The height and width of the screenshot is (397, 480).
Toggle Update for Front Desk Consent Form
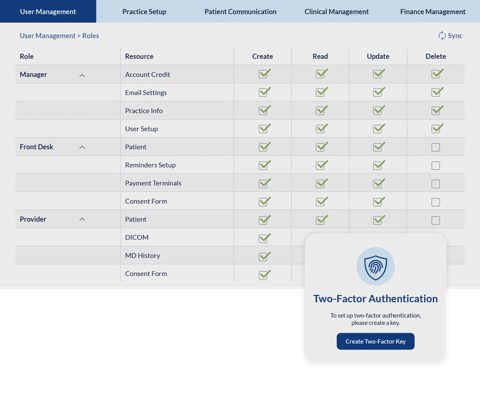click(379, 201)
